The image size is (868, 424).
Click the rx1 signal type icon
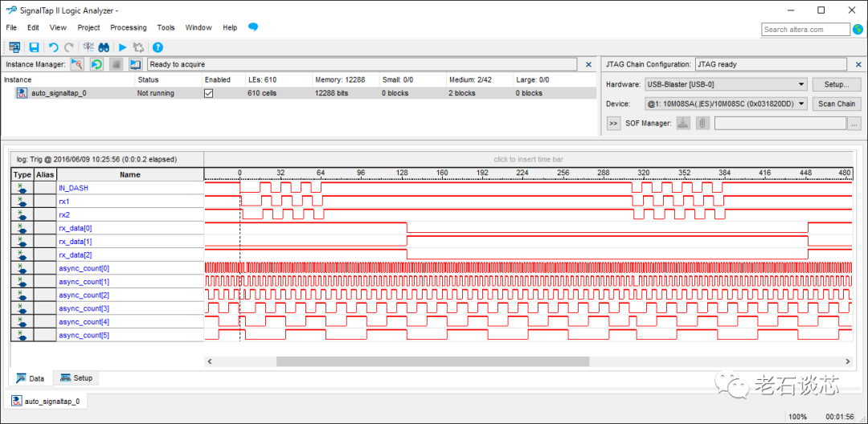[x=23, y=202]
